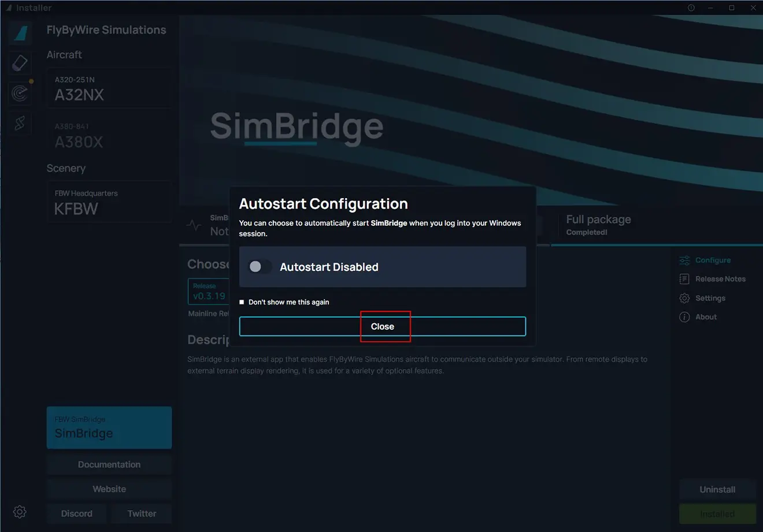This screenshot has height=532, width=763.
Task: Check the Don't show me this again box
Action: pos(242,302)
